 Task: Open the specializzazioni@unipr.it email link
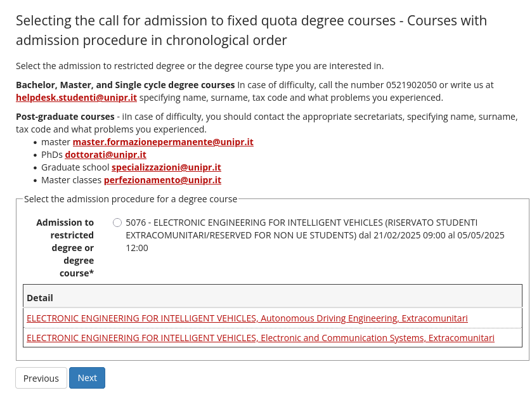(166, 167)
